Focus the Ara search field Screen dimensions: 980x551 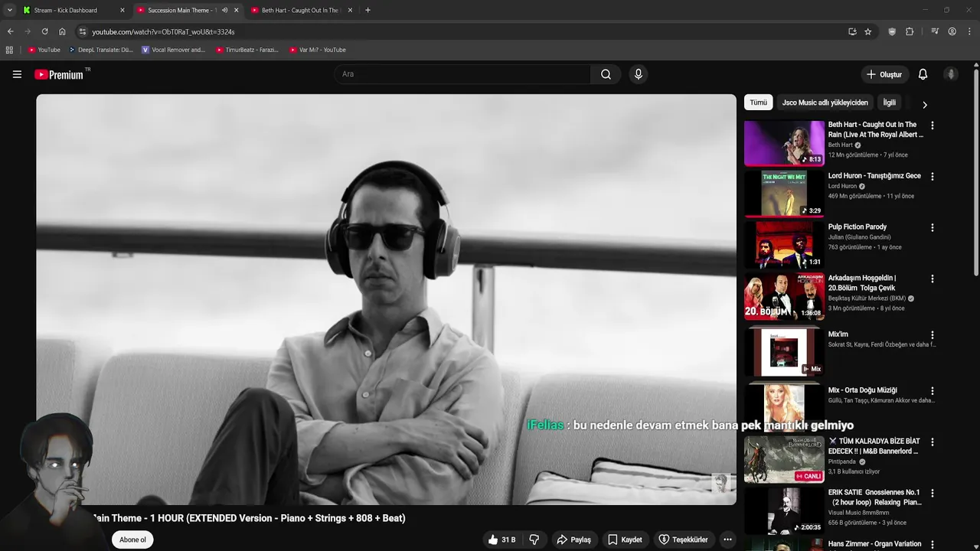click(x=462, y=74)
